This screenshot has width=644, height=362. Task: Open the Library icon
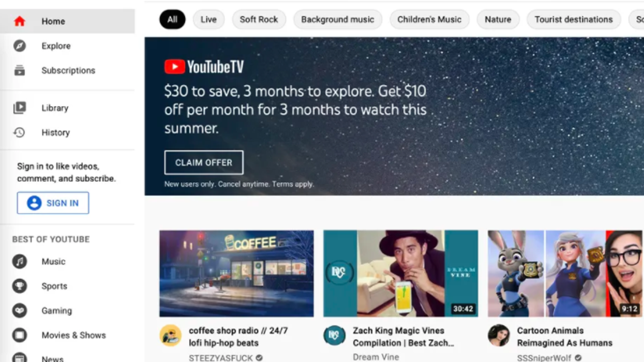[20, 108]
